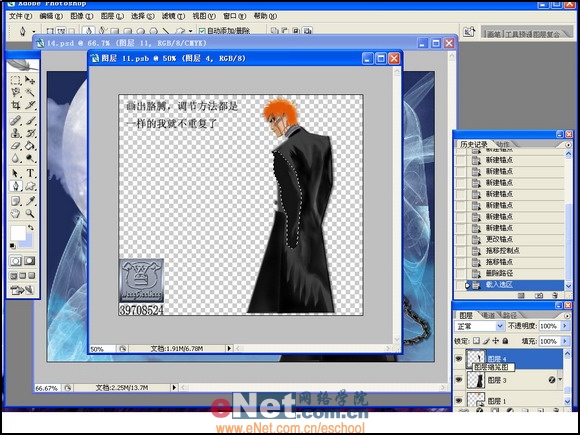Open Pen tool preset picker dropdown
580x435 pixels.
pos(34,32)
